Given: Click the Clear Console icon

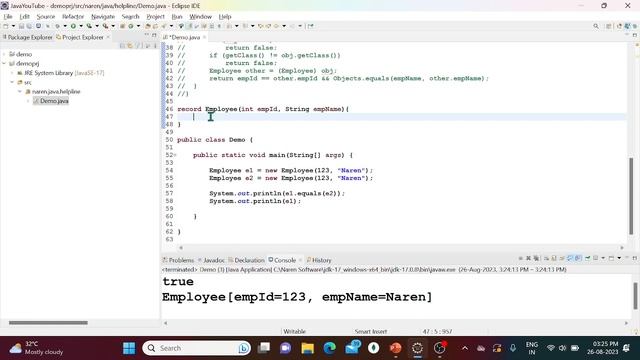Looking at the screenshot, I should coord(546,258).
